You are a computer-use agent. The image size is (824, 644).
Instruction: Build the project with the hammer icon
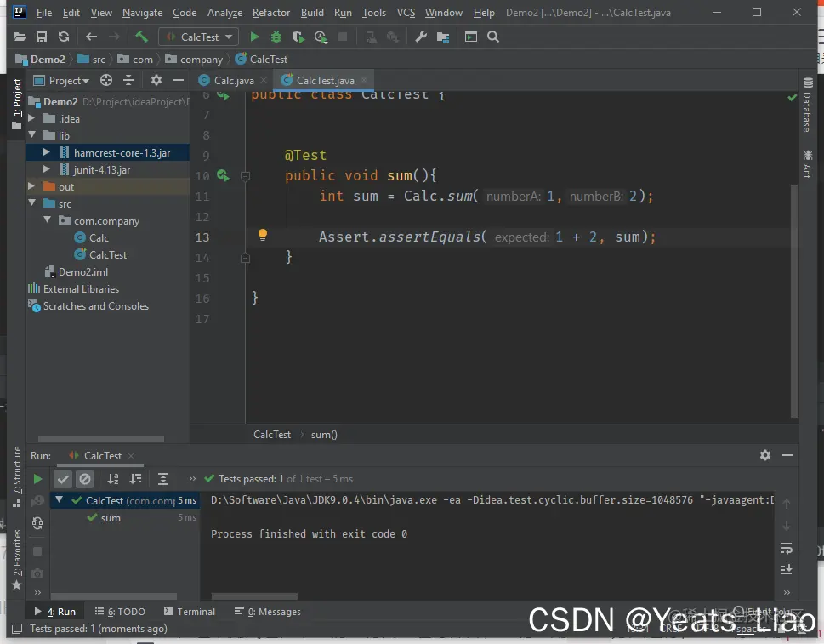point(141,37)
